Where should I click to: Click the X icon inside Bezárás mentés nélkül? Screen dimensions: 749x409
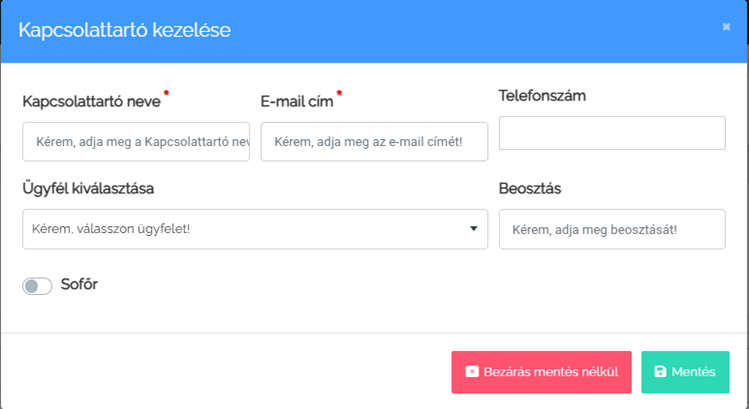click(x=473, y=372)
